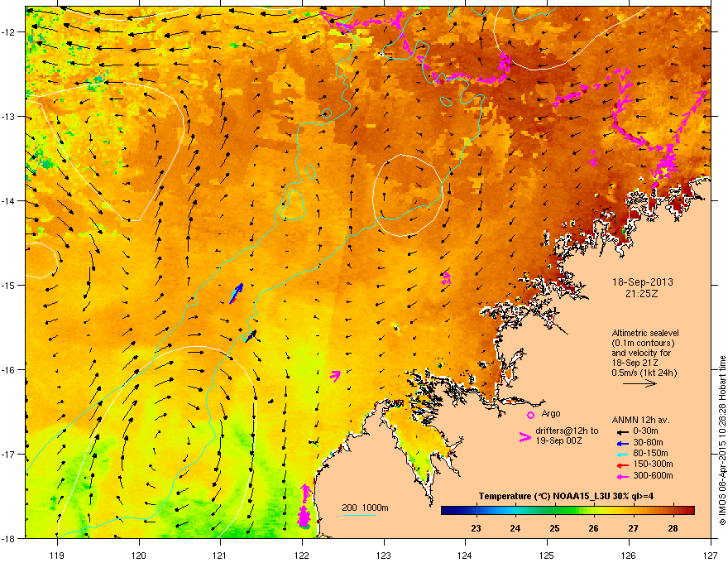This screenshot has width=728, height=563.
Task: Click the 0.5m/s velocity scale arrow
Action: pos(639,383)
